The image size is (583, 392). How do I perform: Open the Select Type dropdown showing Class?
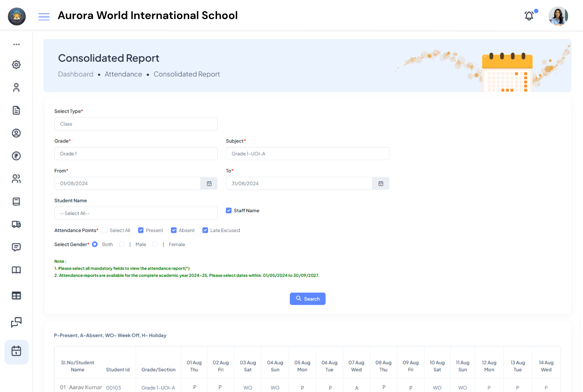(x=136, y=124)
